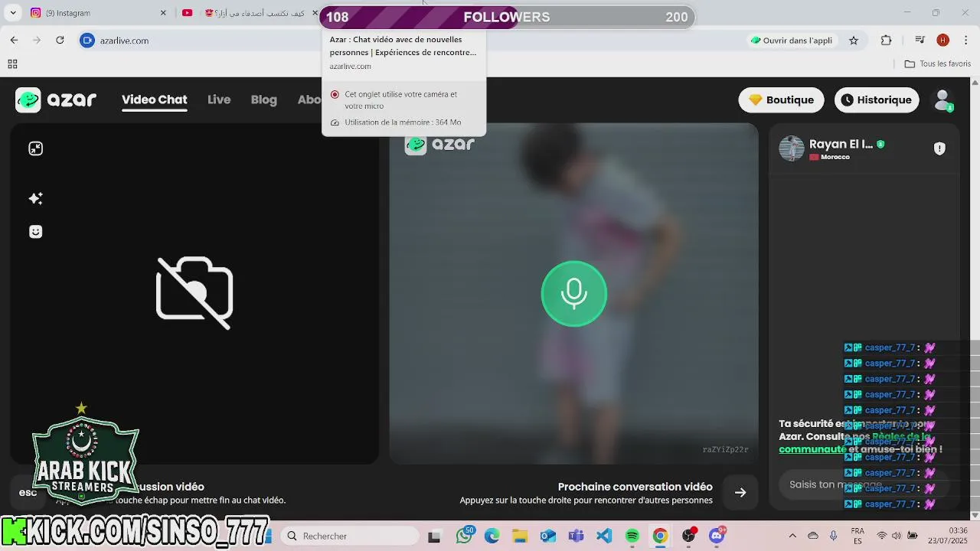Viewport: 980px width, 551px height.
Task: Go to next video conversation arrow
Action: [740, 492]
